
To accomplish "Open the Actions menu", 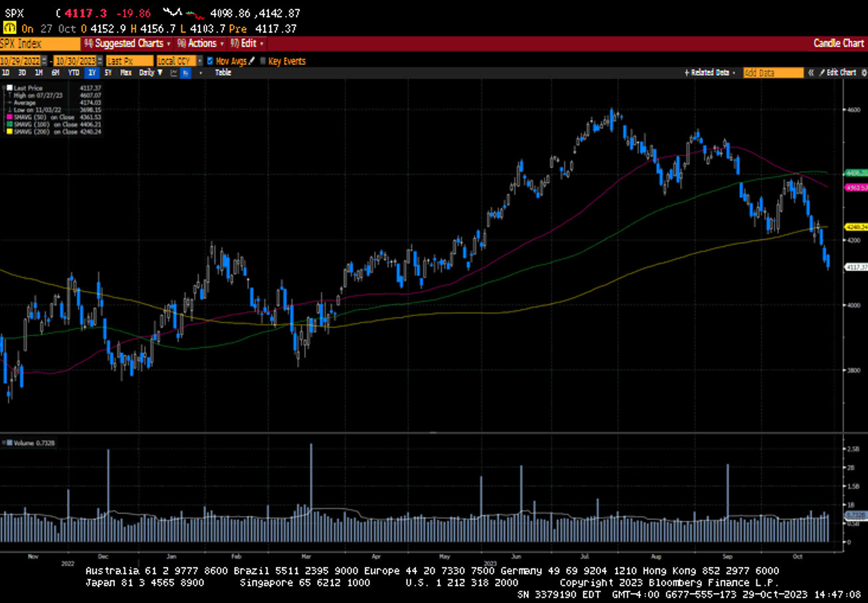I will click(x=199, y=43).
